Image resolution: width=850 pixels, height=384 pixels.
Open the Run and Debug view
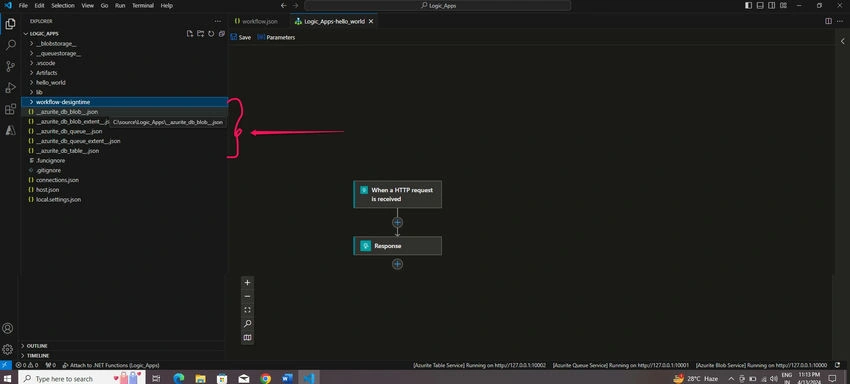[10, 88]
